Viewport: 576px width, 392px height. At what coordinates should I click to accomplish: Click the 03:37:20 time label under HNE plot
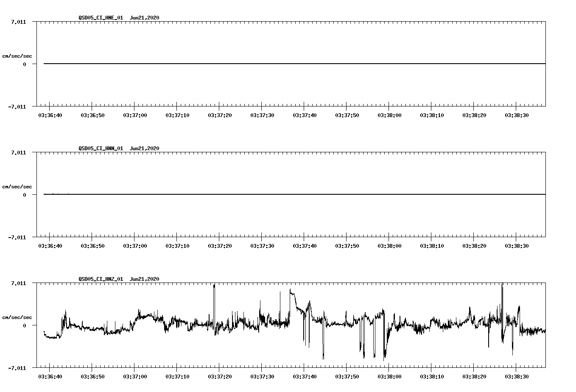[220, 115]
